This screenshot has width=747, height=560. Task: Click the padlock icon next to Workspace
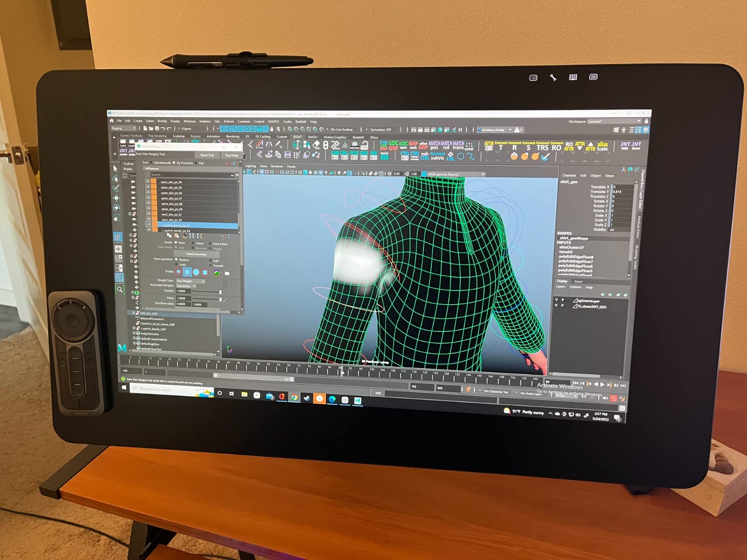point(646,121)
